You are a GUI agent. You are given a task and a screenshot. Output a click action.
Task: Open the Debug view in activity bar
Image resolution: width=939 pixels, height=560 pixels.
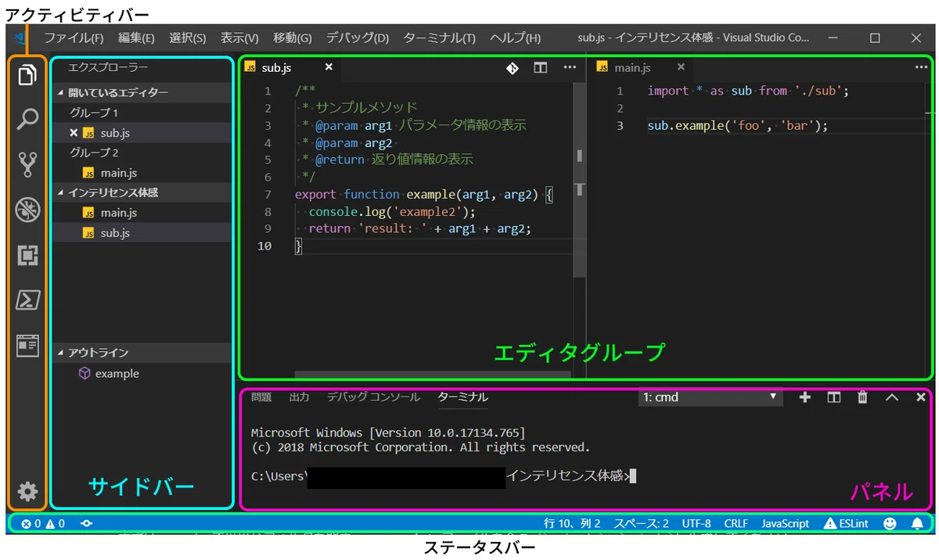[27, 210]
